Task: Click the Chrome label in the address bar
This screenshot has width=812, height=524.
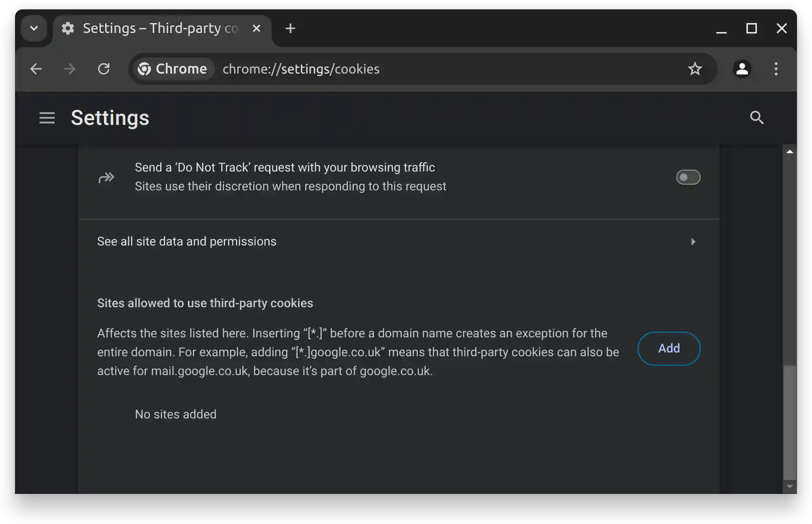Action: pyautogui.click(x=172, y=69)
